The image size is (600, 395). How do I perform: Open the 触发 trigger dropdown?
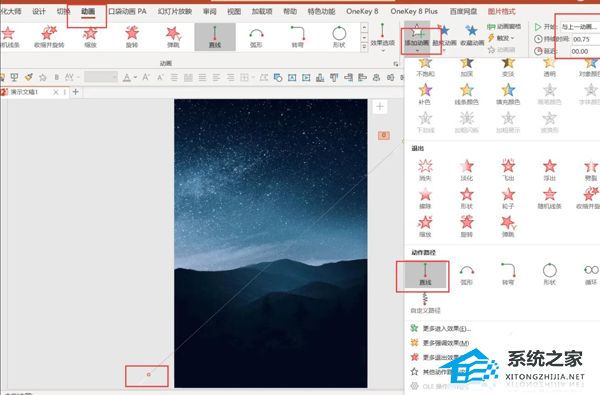501,38
